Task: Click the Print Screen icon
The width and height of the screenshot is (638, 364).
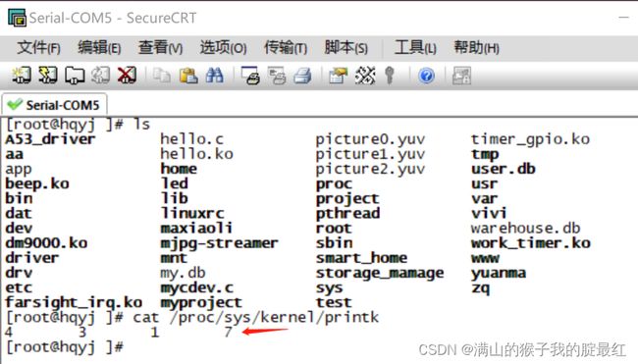Action: pyautogui.click(x=250, y=76)
